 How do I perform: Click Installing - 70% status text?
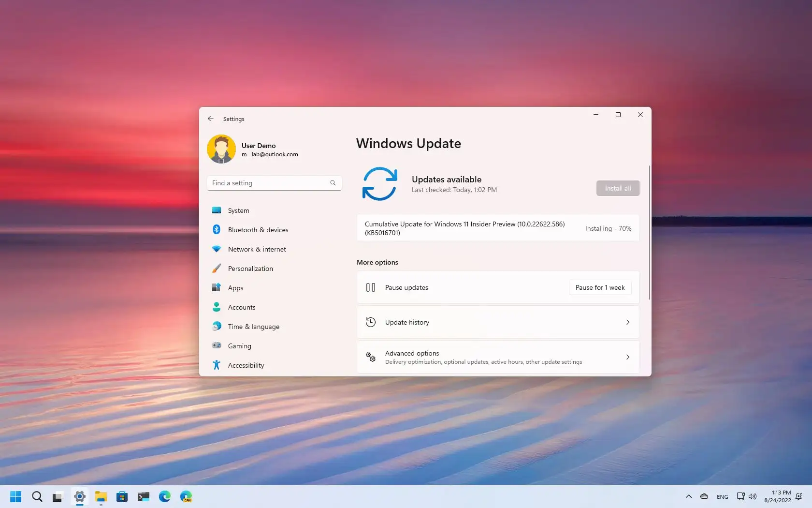tap(608, 228)
